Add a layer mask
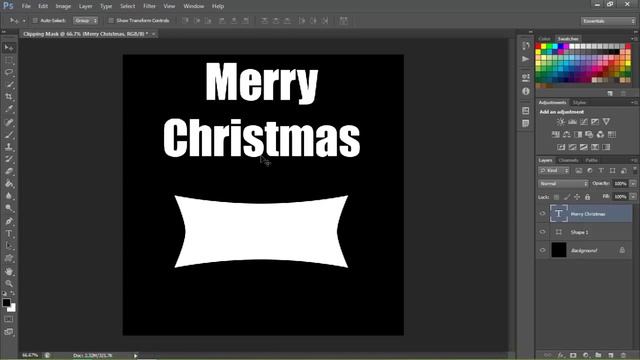 click(573, 356)
